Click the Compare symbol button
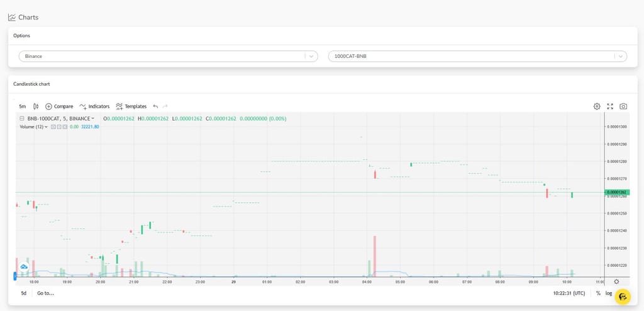This screenshot has height=311, width=644. [x=59, y=106]
